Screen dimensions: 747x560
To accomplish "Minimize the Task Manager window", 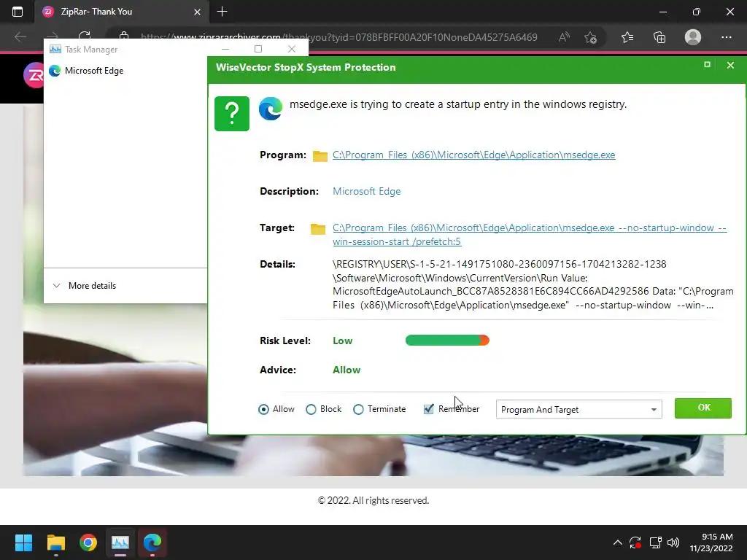I will [225, 49].
